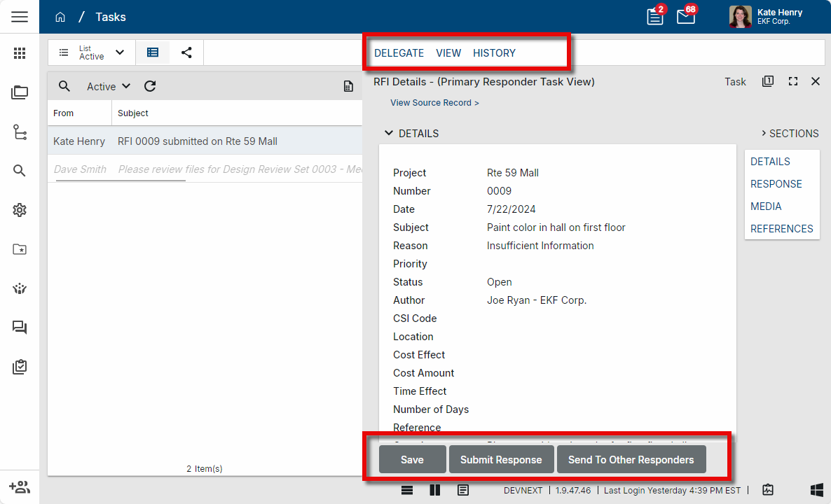The image size is (831, 504).
Task: Switch to the table grid view toggle
Action: (x=153, y=52)
